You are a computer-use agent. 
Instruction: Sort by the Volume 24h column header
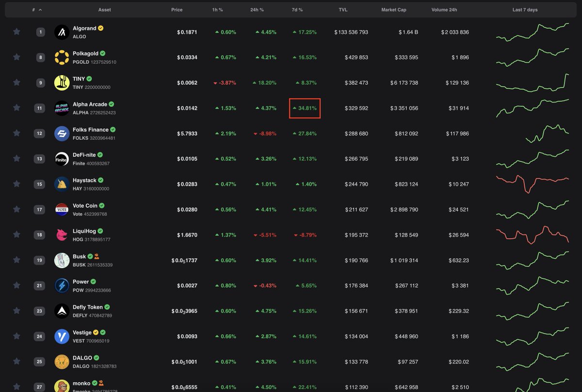pos(444,9)
